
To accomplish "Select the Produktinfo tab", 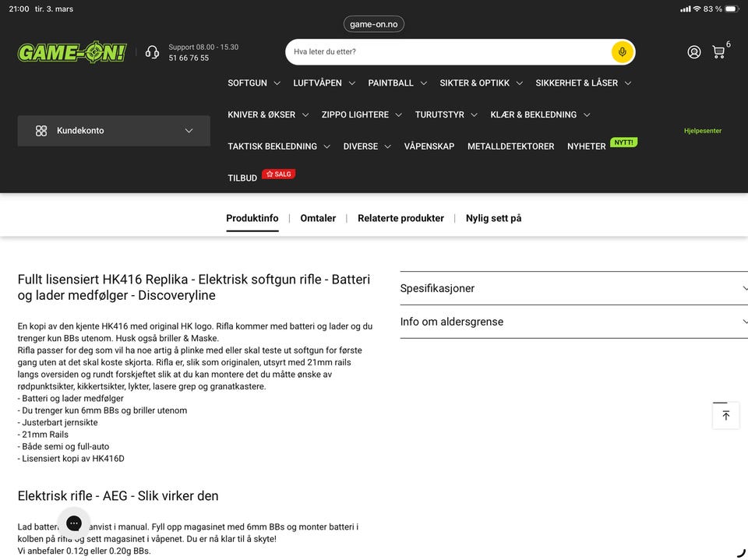I will pos(252,218).
